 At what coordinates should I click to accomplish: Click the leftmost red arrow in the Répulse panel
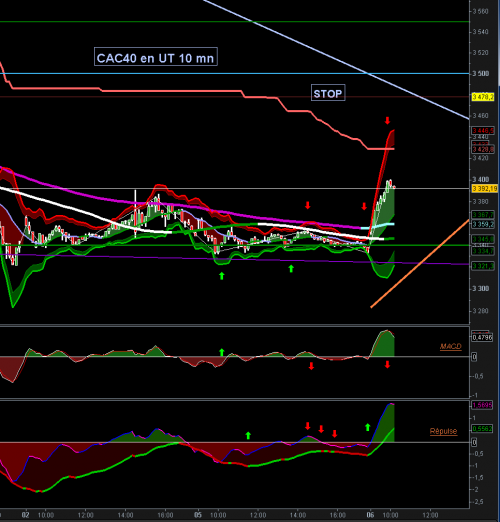click(308, 426)
